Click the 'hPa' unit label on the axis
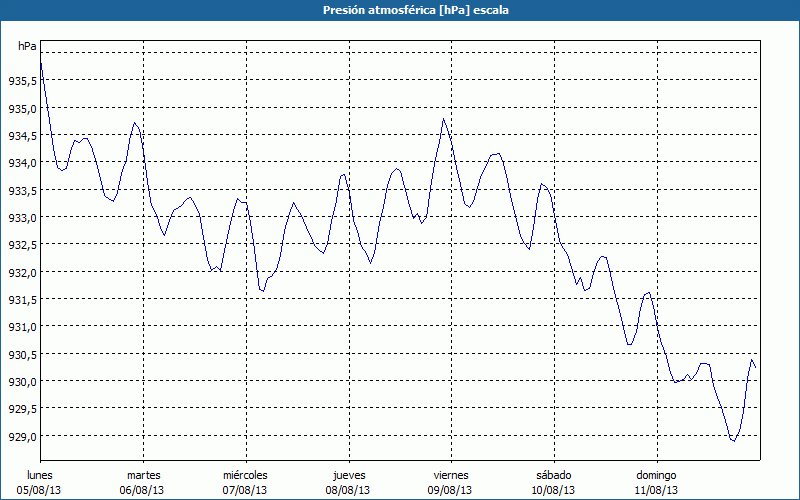Image resolution: width=800 pixels, height=500 pixels. point(27,47)
